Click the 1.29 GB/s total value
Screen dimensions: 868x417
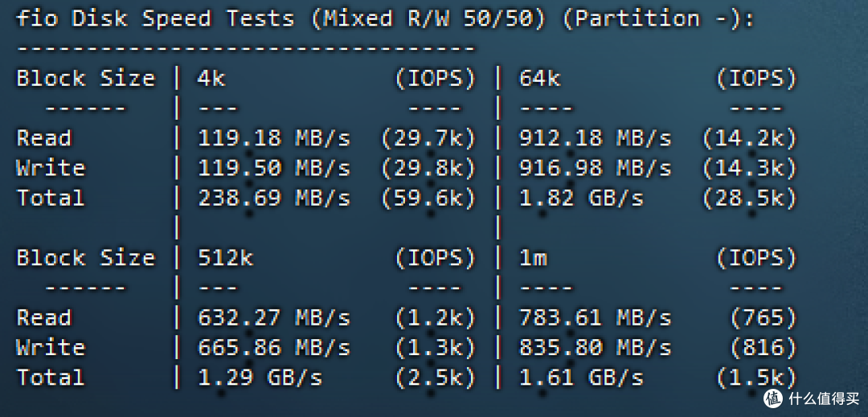coord(260,378)
